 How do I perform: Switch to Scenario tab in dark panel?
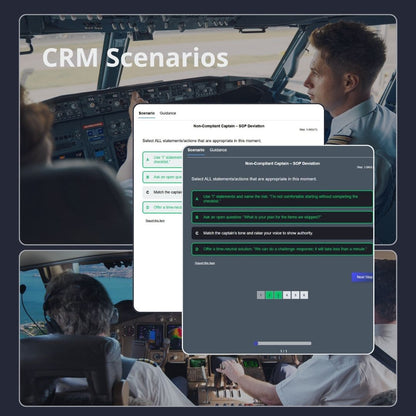(x=196, y=150)
